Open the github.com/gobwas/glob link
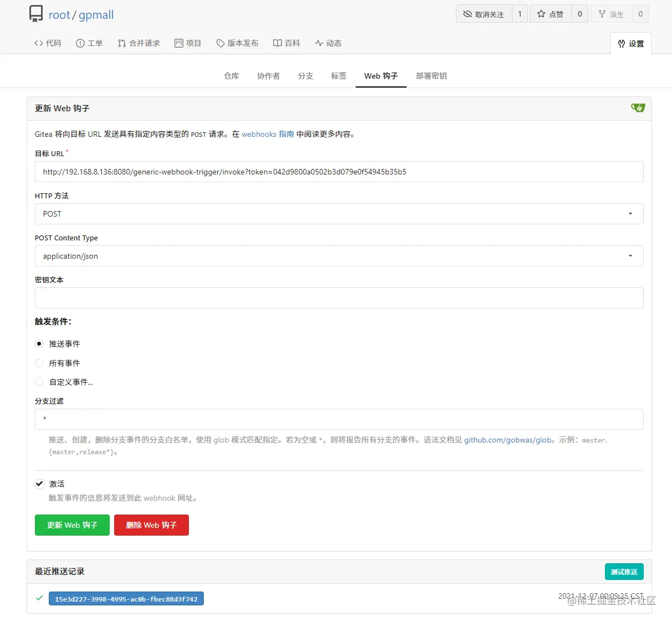Screen dimensions: 672x622 pos(507,440)
